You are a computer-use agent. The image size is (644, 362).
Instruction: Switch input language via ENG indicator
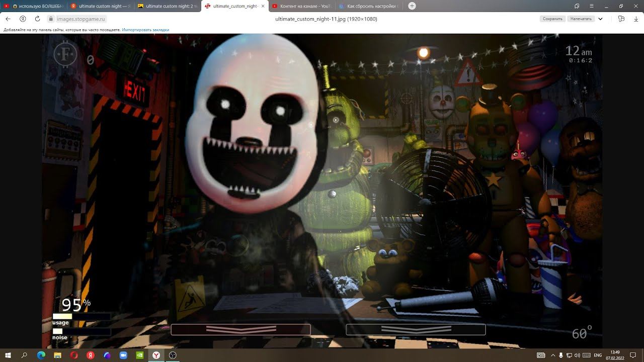tap(598, 355)
